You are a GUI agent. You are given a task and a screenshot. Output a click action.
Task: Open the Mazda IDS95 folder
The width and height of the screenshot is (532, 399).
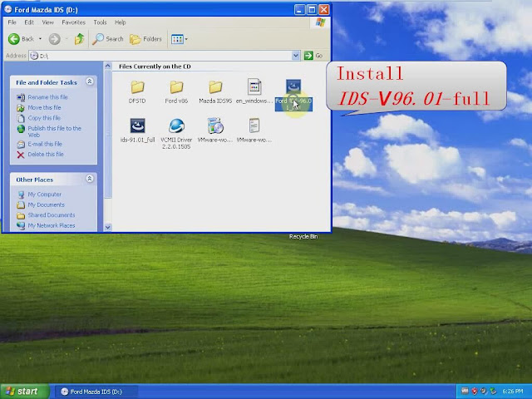(215, 87)
